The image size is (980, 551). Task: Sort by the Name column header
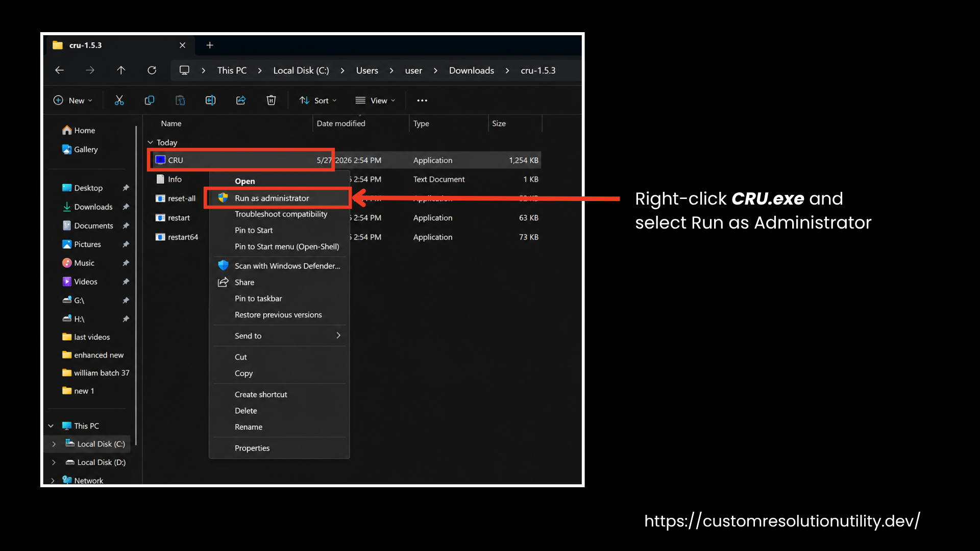(171, 123)
